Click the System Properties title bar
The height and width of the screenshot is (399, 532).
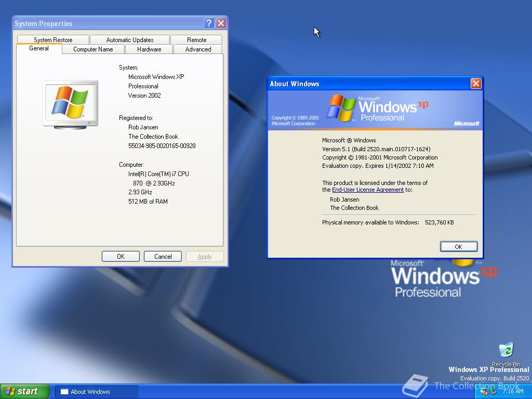[109, 23]
